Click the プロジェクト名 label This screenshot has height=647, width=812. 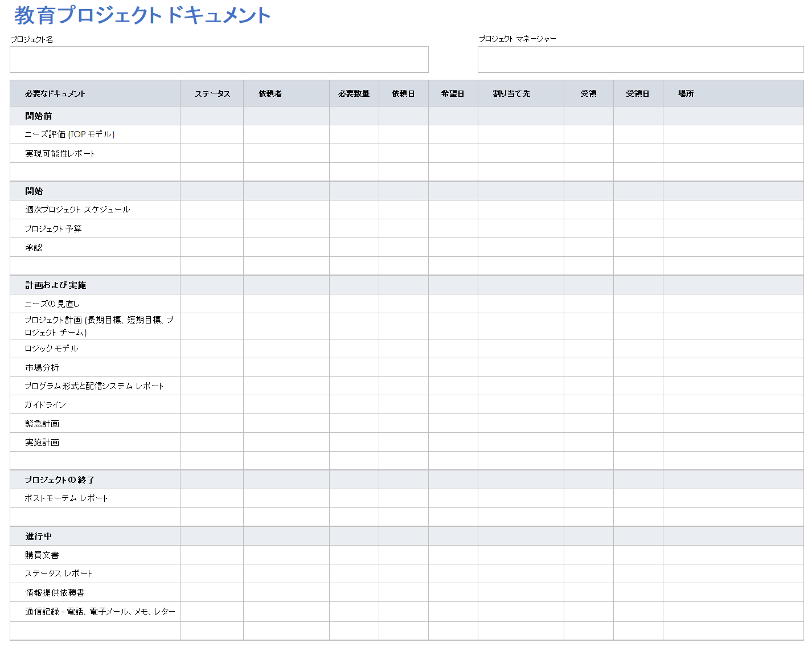32,39
